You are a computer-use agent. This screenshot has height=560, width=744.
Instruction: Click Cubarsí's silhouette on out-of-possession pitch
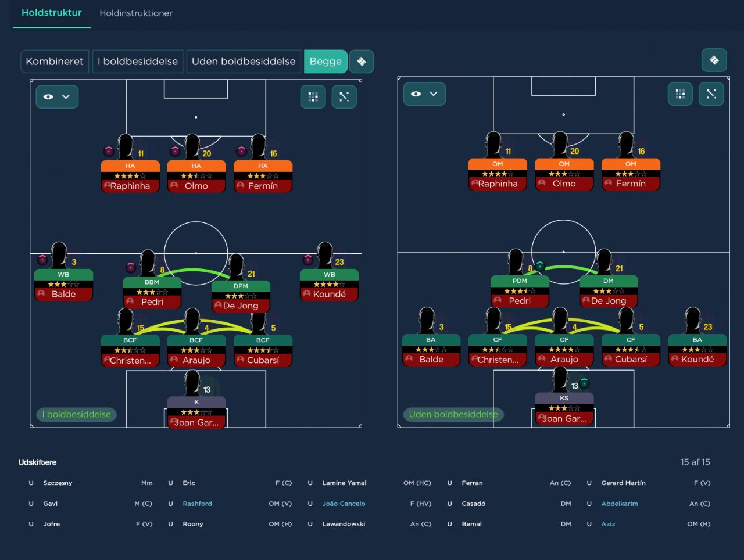click(x=626, y=321)
